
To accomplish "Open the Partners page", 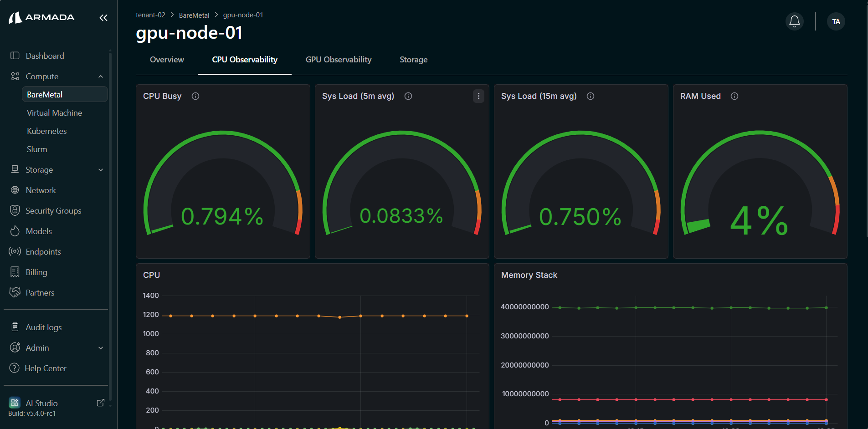I will [40, 292].
